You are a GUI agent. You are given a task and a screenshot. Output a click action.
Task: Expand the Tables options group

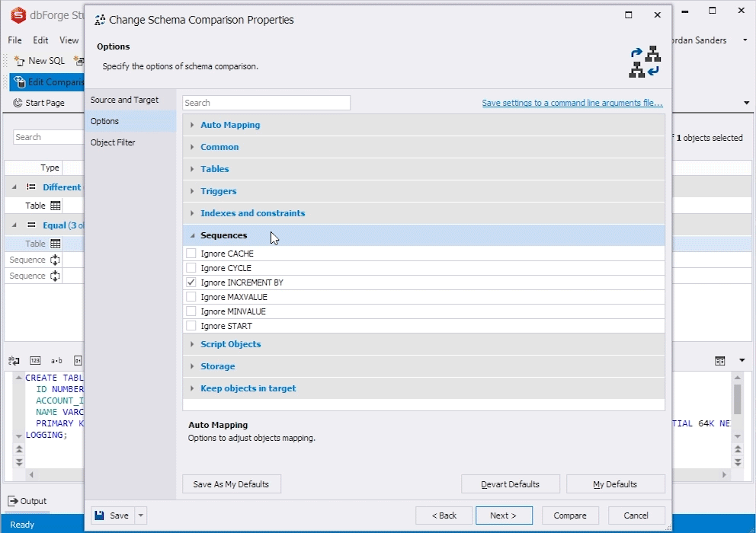192,169
